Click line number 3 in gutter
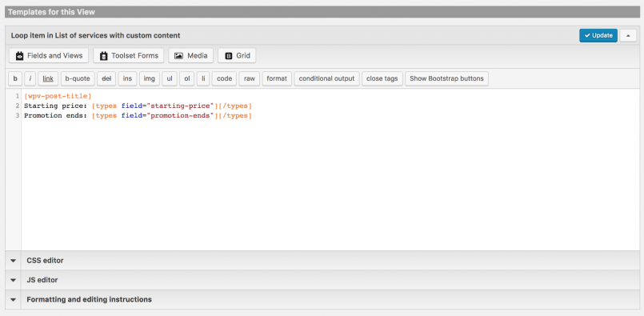The height and width of the screenshot is (316, 644). tap(18, 116)
